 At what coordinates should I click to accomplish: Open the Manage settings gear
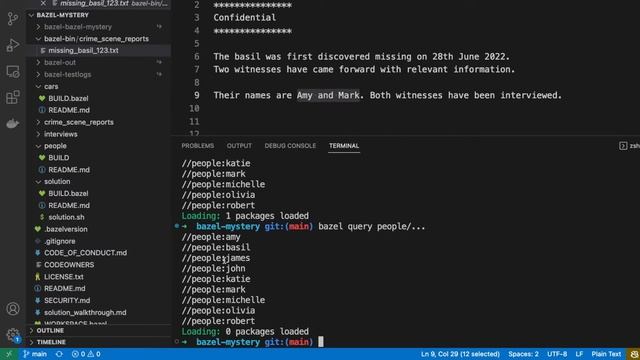(x=13, y=335)
